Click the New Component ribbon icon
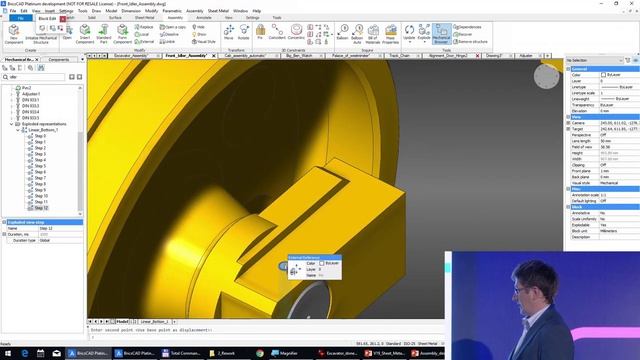This screenshot has height=360, width=640. pos(14,34)
